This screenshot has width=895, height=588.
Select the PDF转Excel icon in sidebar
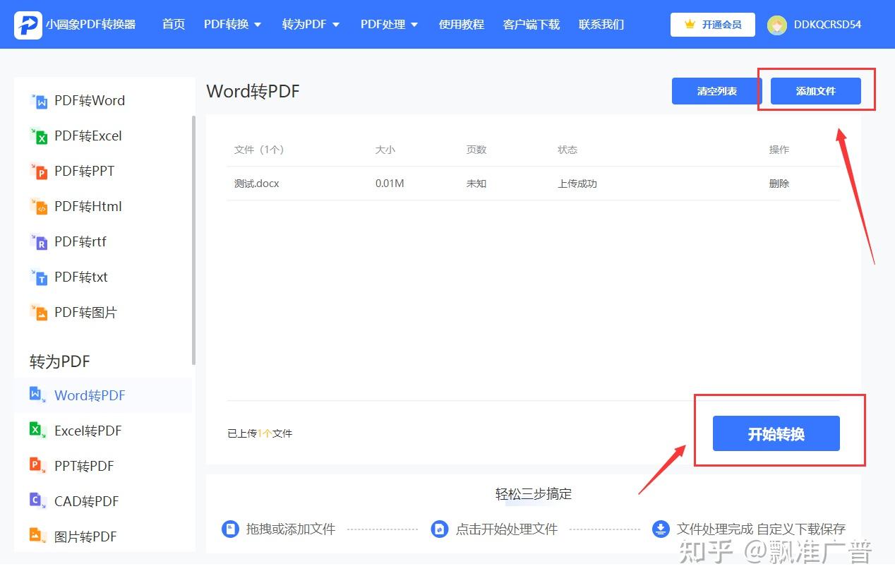click(39, 136)
